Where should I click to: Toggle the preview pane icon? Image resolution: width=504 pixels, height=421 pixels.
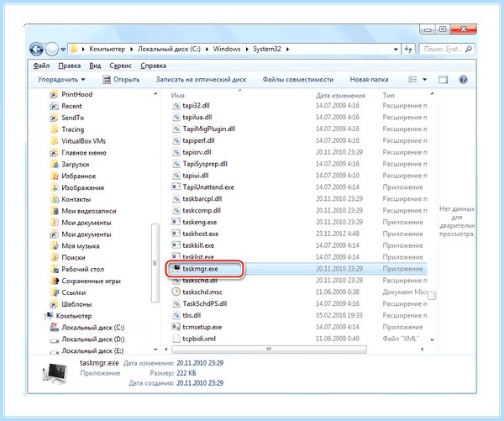pyautogui.click(x=444, y=80)
